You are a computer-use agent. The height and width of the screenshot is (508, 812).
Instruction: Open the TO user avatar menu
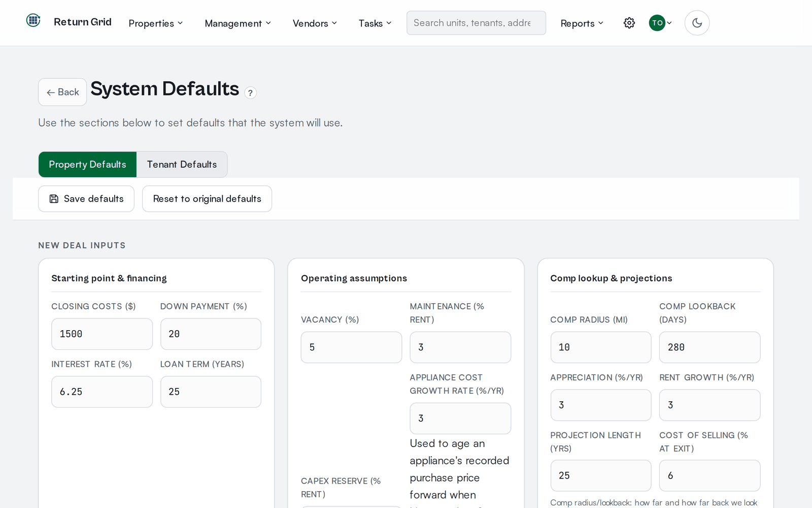(x=660, y=23)
